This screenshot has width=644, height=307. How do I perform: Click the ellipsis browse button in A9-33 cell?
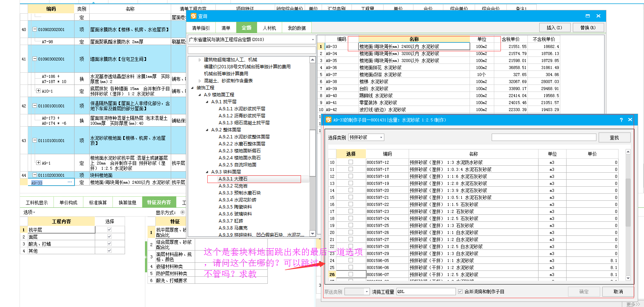point(70,182)
